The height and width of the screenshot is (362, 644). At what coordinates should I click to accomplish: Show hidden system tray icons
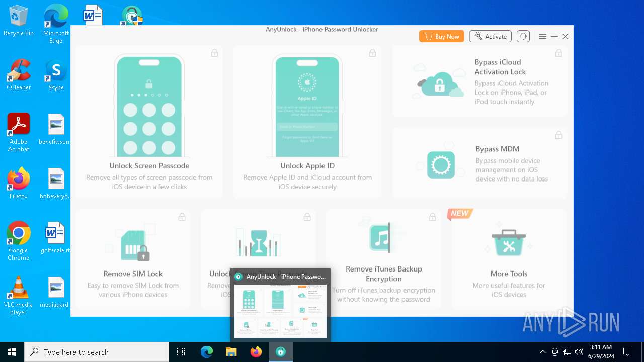point(542,352)
